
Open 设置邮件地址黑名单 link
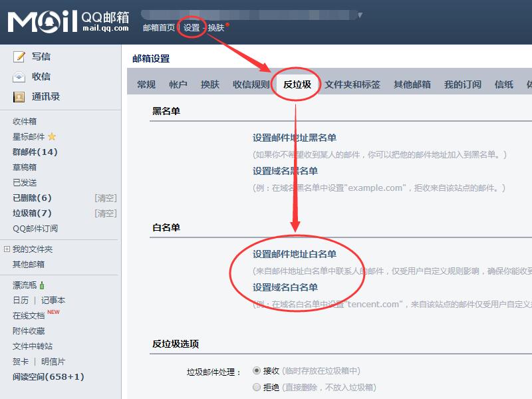295,138
